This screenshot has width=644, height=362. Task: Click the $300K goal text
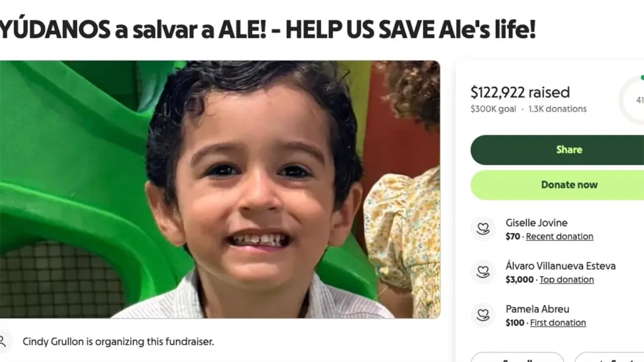493,109
